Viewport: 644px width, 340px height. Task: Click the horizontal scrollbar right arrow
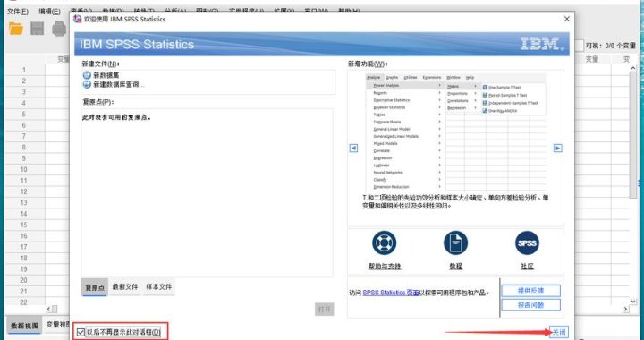(625, 309)
